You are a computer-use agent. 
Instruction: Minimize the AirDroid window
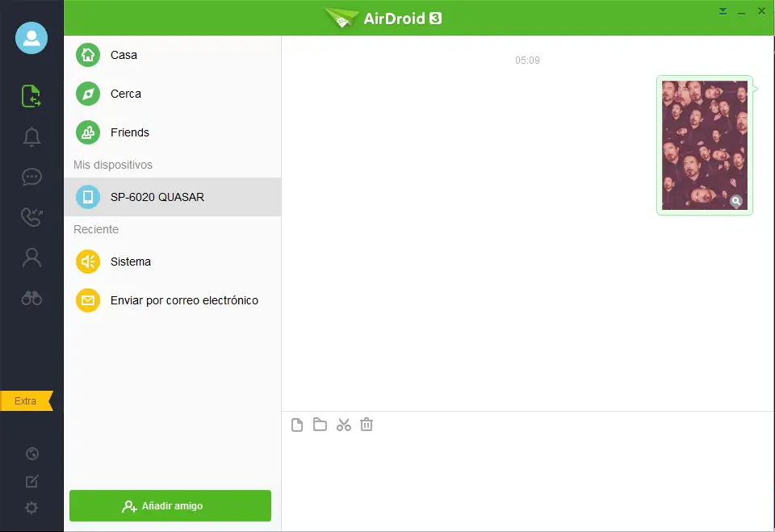click(741, 12)
